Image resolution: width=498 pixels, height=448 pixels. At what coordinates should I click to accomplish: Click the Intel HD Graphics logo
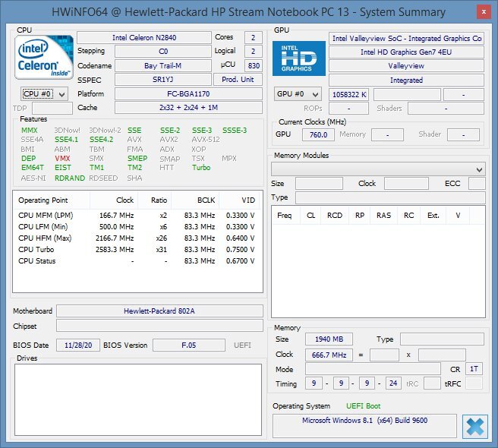click(x=299, y=58)
